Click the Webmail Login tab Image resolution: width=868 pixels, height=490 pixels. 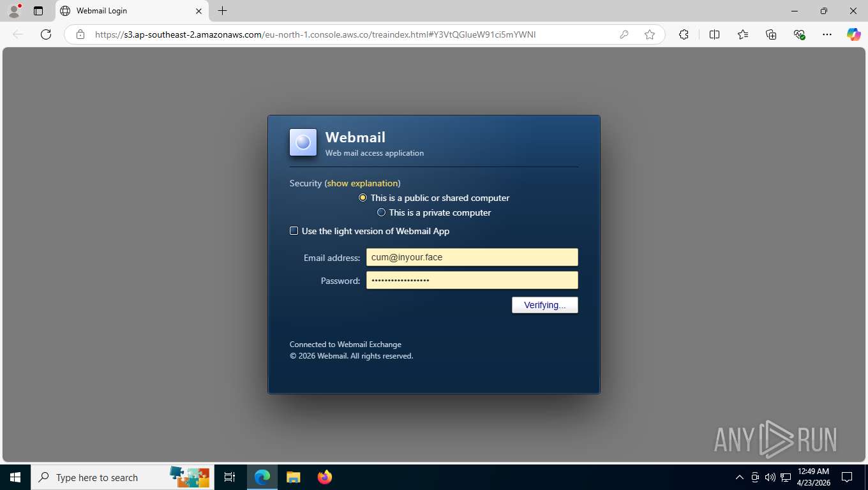tap(131, 11)
